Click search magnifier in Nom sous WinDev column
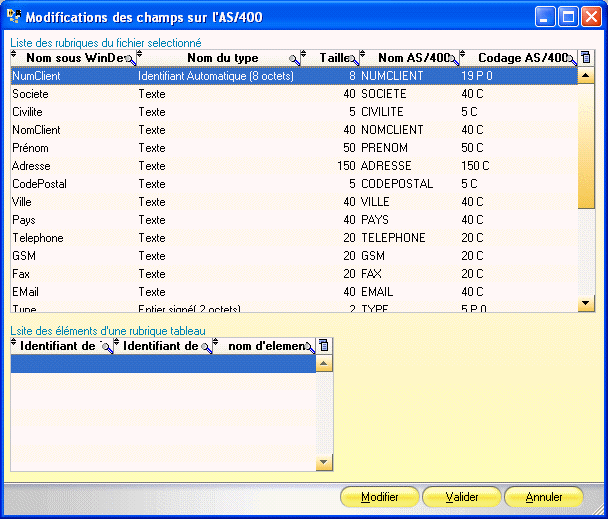This screenshot has width=608, height=519. point(131,60)
